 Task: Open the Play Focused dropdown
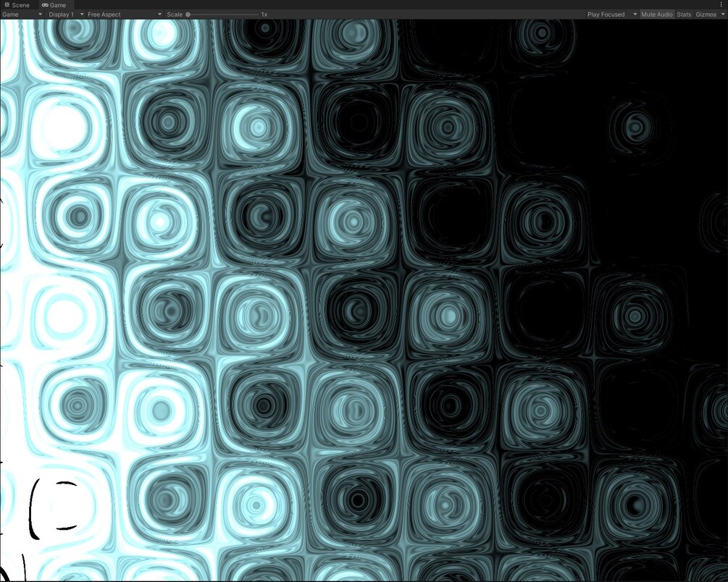pos(612,14)
